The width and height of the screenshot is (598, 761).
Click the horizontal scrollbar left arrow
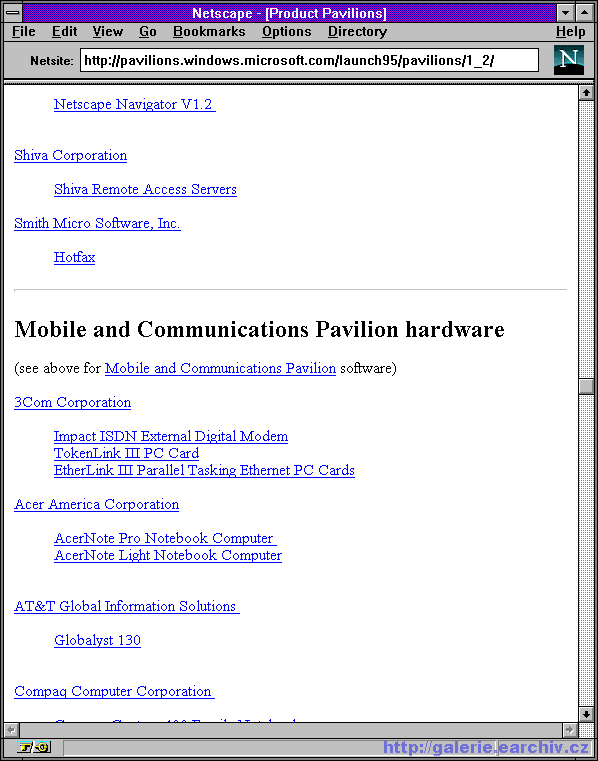point(12,729)
